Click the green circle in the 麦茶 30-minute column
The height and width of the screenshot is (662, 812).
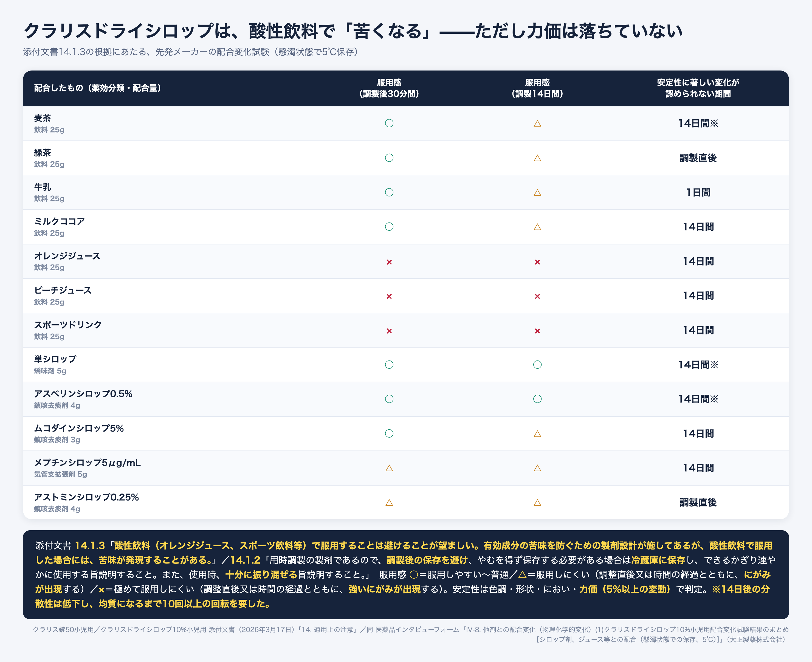click(389, 123)
